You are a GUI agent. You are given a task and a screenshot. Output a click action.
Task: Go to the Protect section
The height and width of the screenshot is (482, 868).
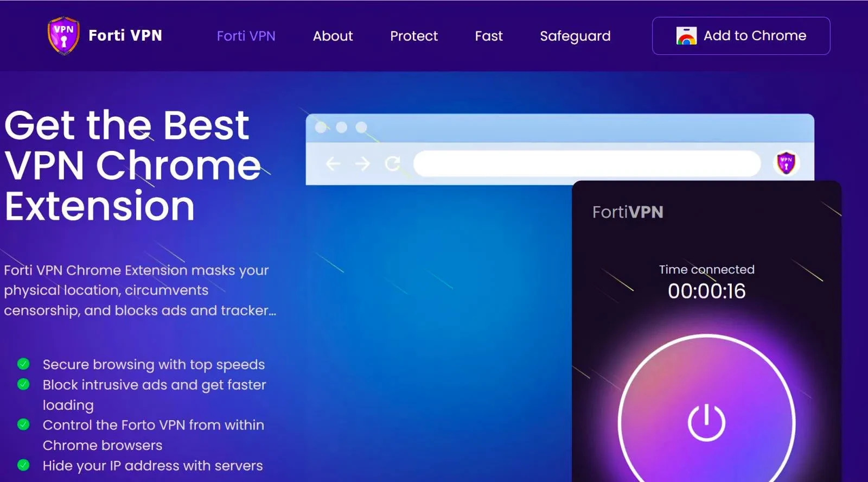[x=414, y=36]
